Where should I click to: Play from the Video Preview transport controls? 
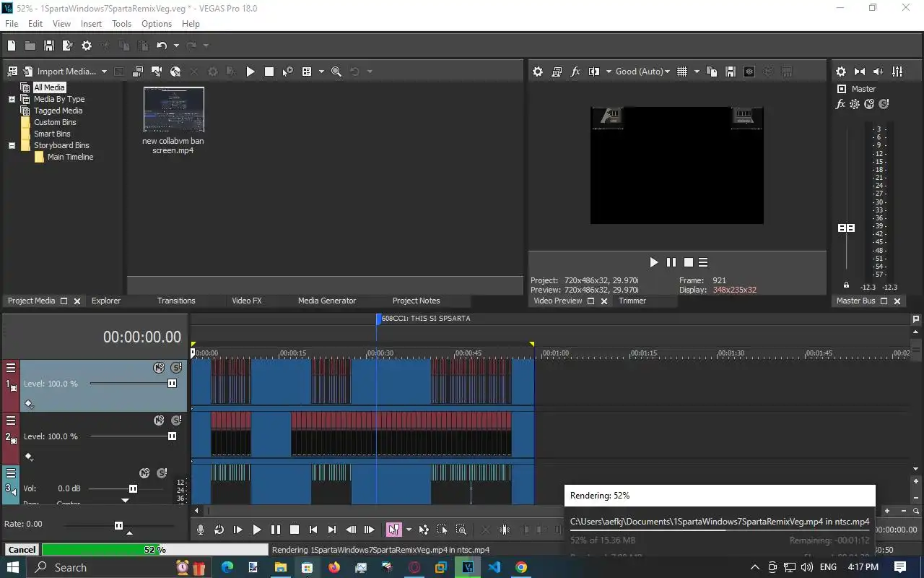[654, 262]
